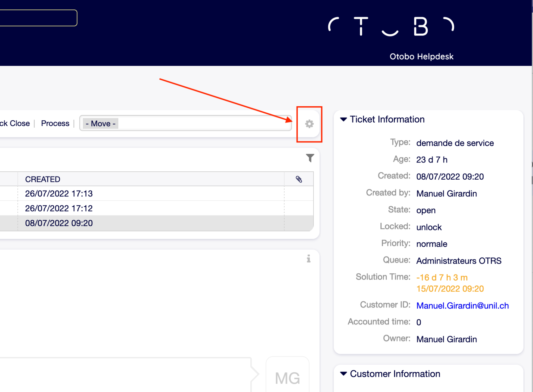Viewport: 533px width, 392px height.
Task: Open the '- Move -' queue dropdown
Action: click(x=185, y=123)
